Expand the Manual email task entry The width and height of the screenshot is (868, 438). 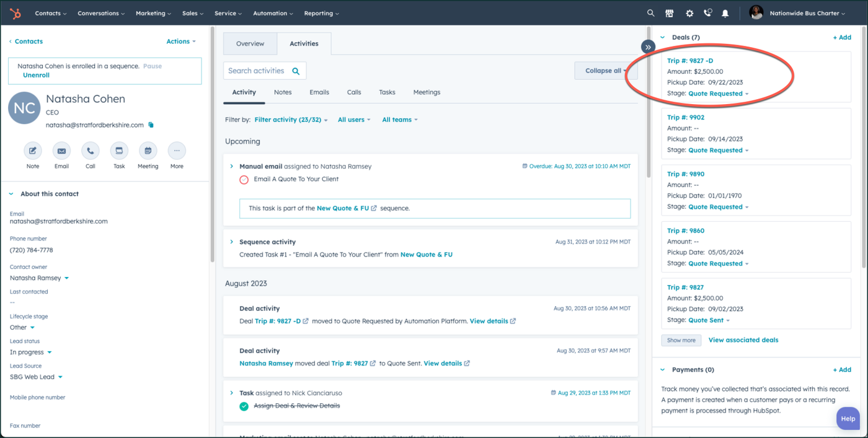[232, 167]
